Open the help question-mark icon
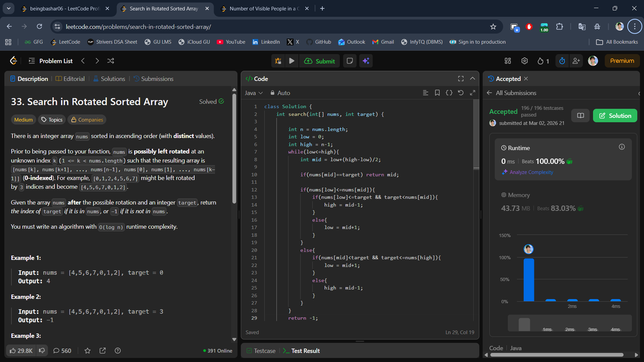Image resolution: width=644 pixels, height=362 pixels. click(118, 351)
